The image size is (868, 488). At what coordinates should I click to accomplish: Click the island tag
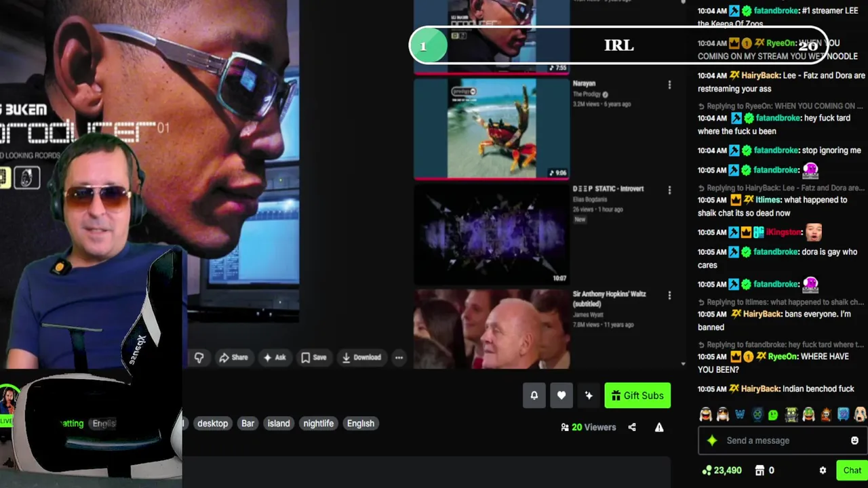coord(279,424)
